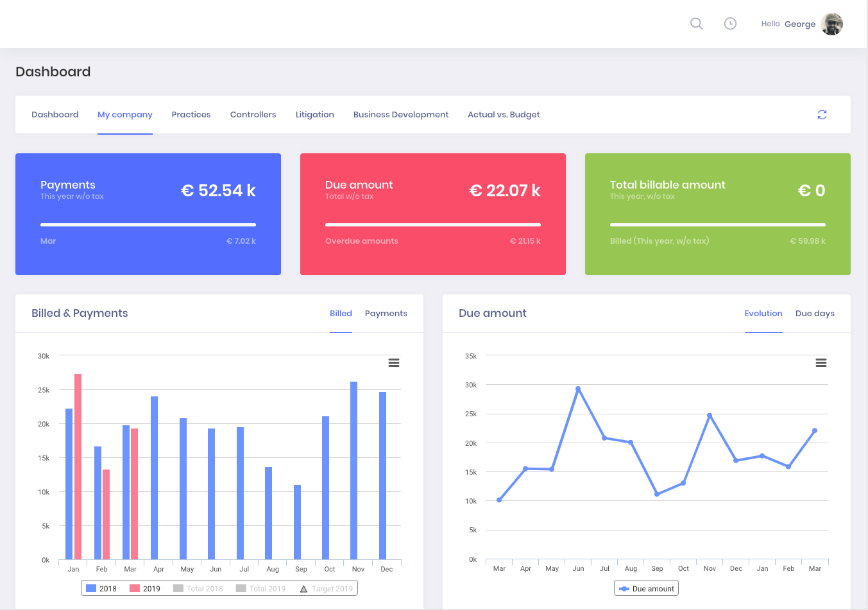
Task: Switch chart to Payments view
Action: [x=386, y=314]
